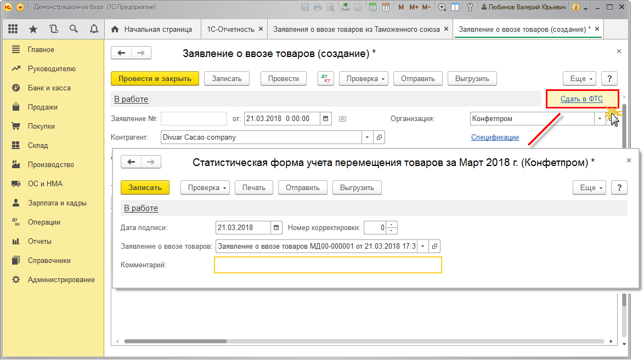The height and width of the screenshot is (361, 644).
Task: Expand Проверка dropdown in Заявление form
Action: (x=364, y=78)
